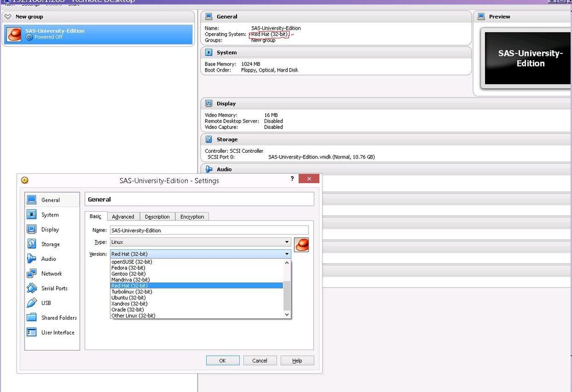Click SAS-University-Edition.vmdk storage entry
Image resolution: width=572 pixels, height=392 pixels.
(x=321, y=157)
